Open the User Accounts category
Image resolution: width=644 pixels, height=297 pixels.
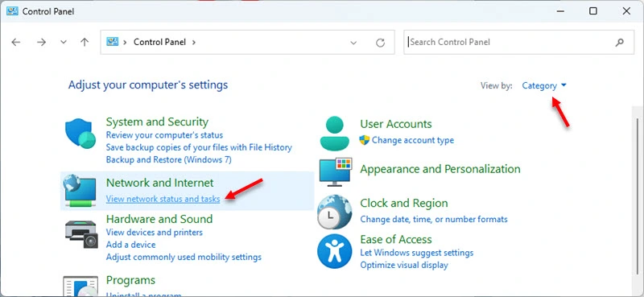[x=396, y=124]
